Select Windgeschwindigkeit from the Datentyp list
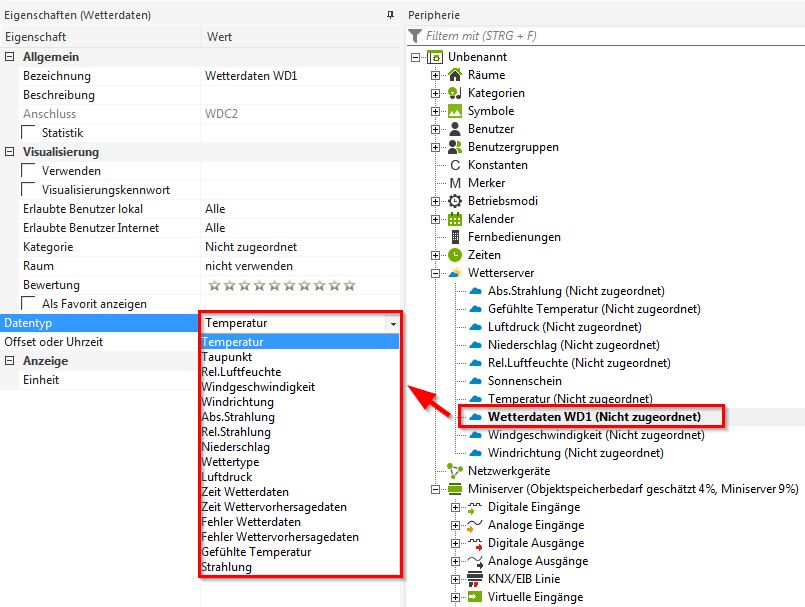 click(x=258, y=387)
